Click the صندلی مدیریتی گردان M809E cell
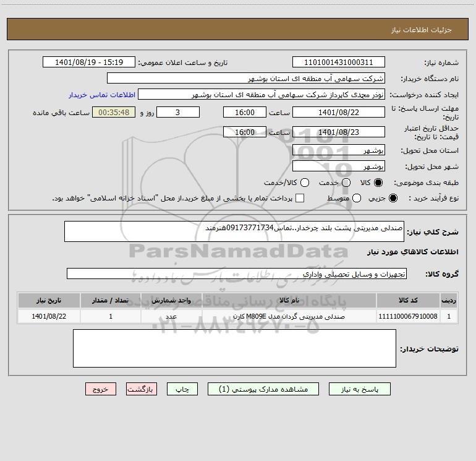This screenshot has width=476, height=461. tap(289, 316)
